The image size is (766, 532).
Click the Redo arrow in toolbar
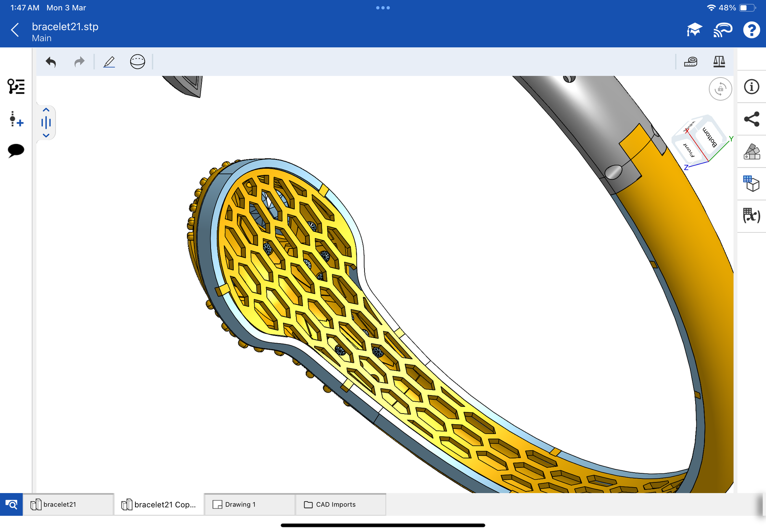click(x=79, y=62)
